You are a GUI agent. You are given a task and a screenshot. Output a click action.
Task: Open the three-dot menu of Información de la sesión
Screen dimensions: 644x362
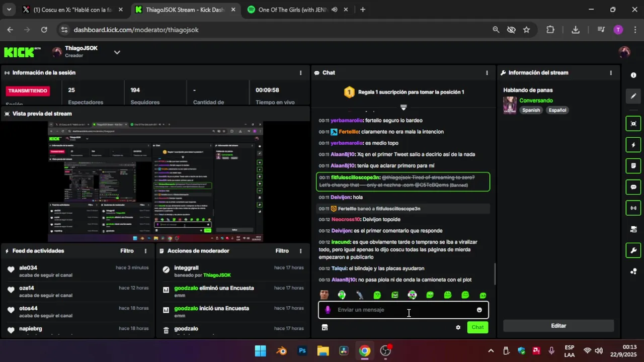(301, 73)
